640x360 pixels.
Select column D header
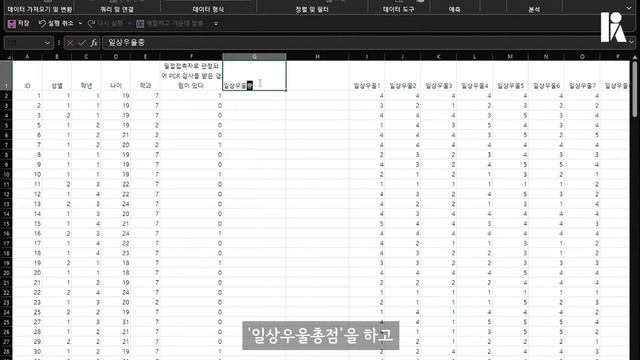[x=116, y=56]
